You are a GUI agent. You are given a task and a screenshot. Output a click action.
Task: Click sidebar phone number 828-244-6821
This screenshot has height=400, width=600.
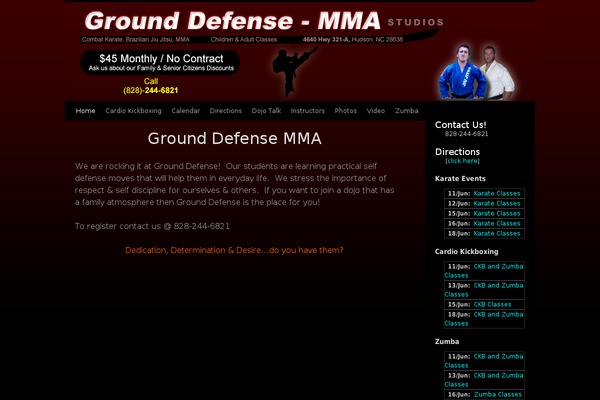click(x=466, y=134)
